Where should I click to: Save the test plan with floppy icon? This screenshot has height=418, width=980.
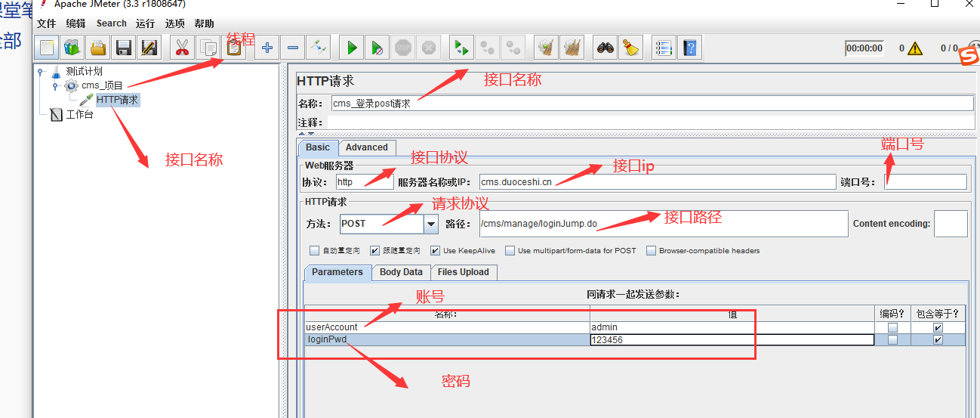123,48
